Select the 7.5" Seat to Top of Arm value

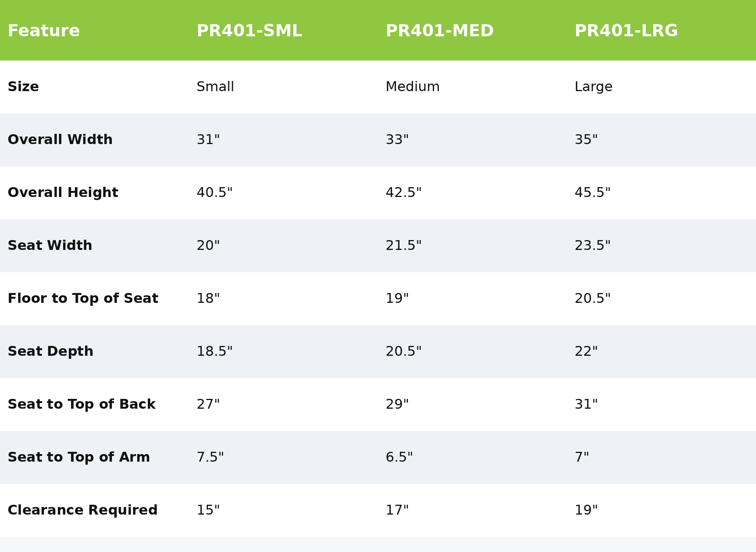(x=210, y=457)
